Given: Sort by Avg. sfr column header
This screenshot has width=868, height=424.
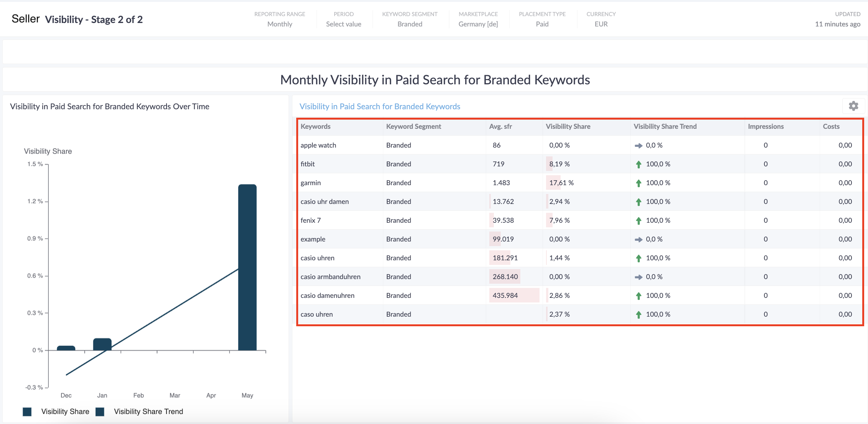Looking at the screenshot, I should click(500, 127).
